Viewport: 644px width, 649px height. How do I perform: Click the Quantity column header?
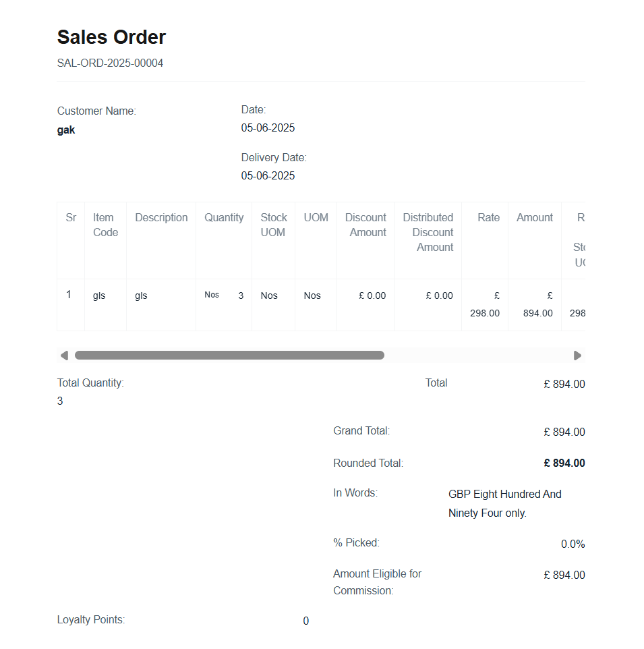224,217
